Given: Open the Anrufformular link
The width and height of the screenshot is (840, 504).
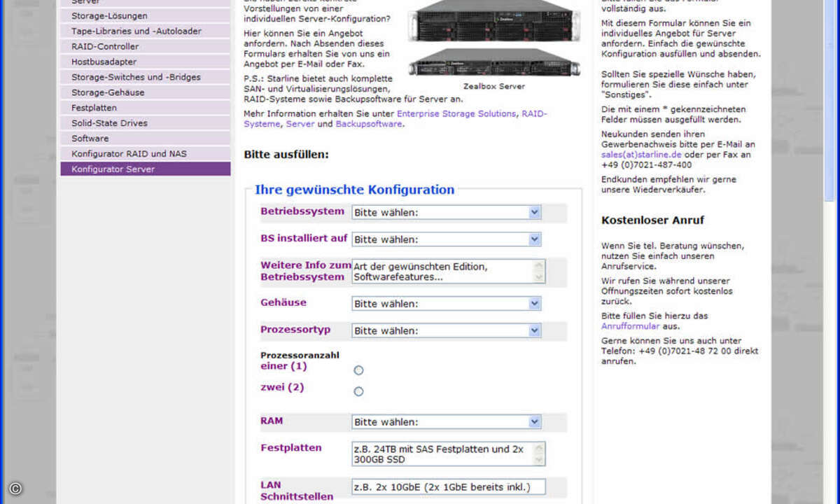Looking at the screenshot, I should (630, 326).
